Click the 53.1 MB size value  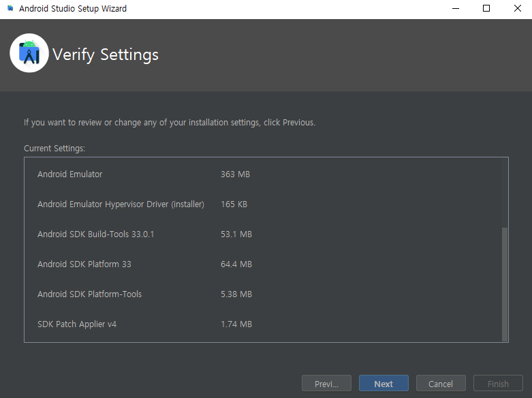coord(236,234)
